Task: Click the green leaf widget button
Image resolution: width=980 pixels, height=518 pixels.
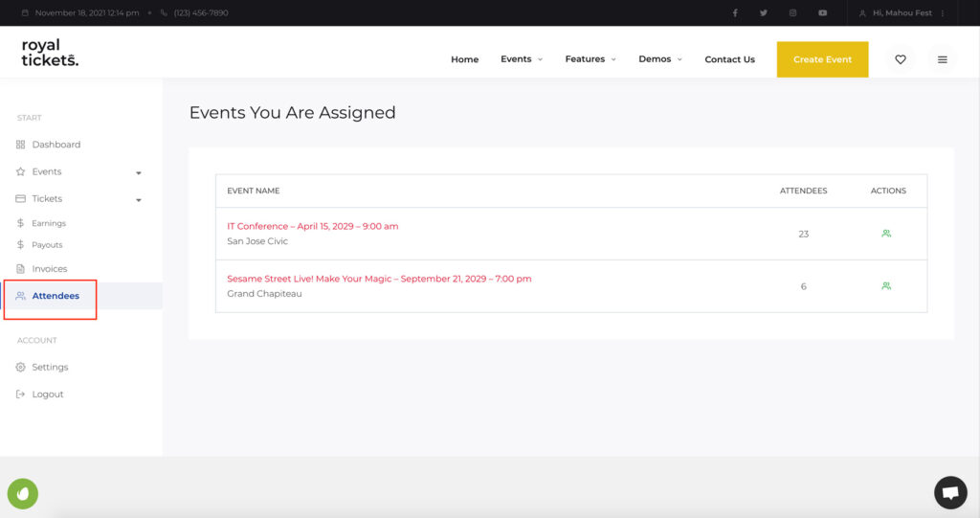Action: tap(23, 494)
